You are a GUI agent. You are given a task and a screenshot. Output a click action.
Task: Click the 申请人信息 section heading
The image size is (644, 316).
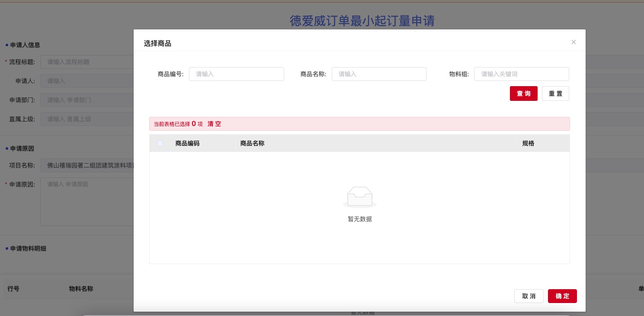point(25,45)
